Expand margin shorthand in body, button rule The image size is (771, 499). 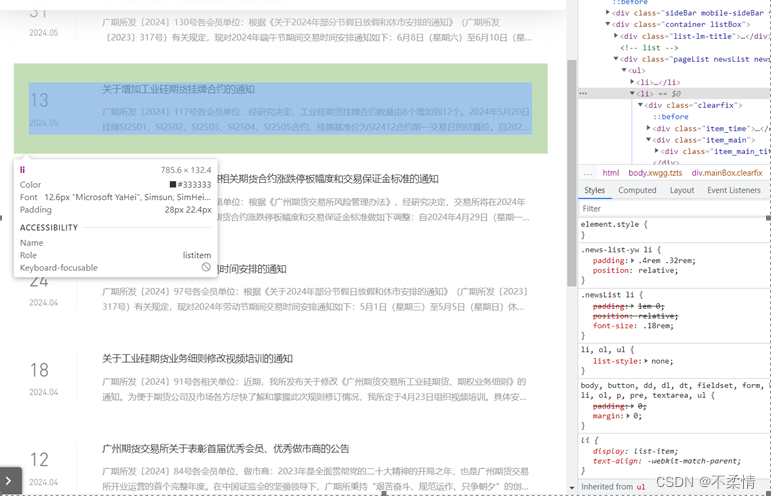click(x=629, y=416)
